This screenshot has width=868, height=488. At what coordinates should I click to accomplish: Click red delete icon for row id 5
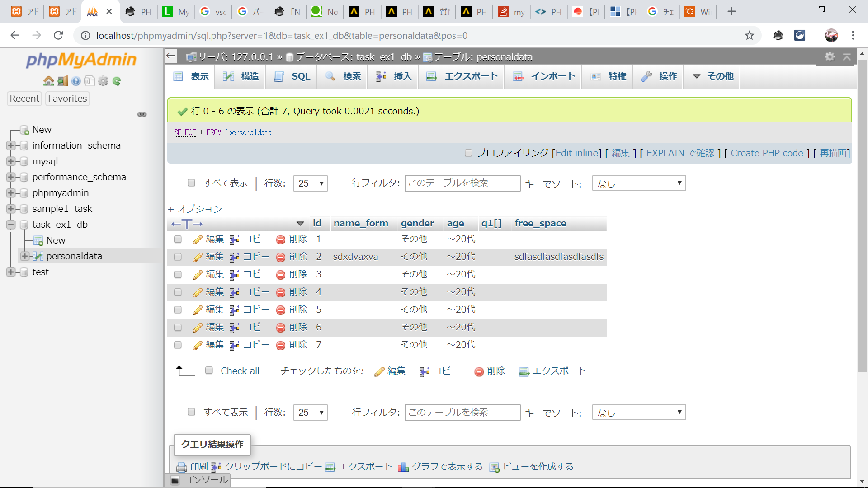pos(280,310)
